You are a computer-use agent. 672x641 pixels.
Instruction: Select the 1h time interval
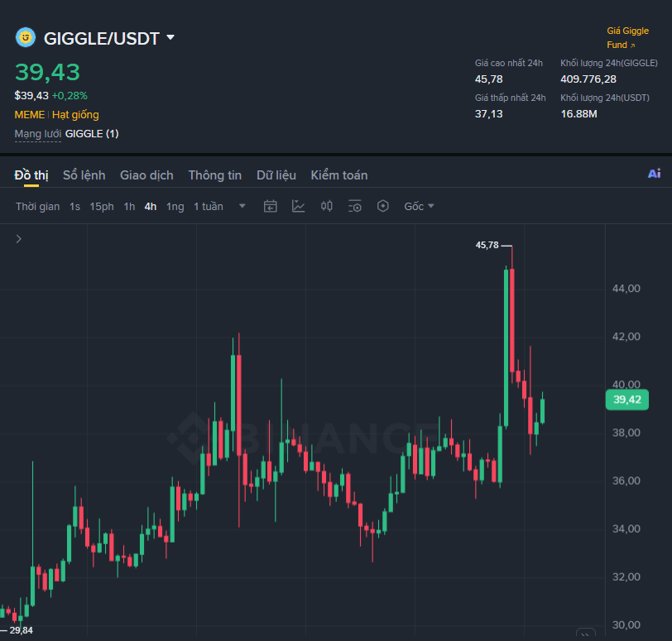pyautogui.click(x=129, y=207)
